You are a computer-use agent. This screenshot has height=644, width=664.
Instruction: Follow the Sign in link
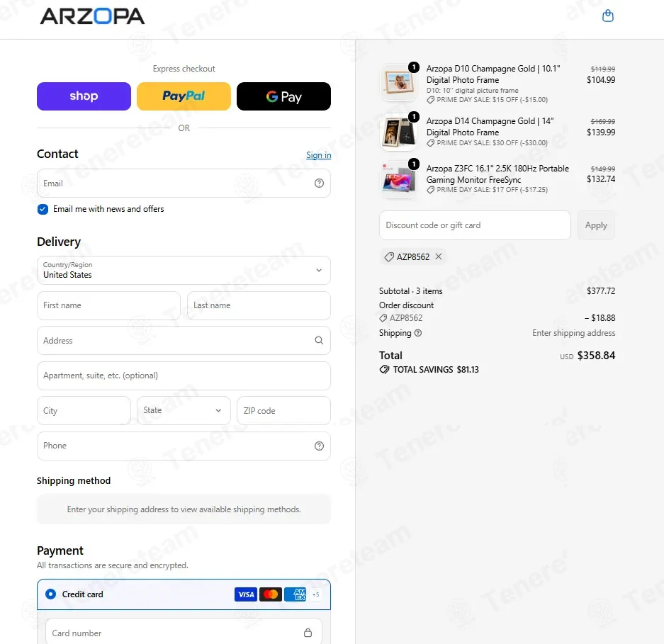point(318,155)
